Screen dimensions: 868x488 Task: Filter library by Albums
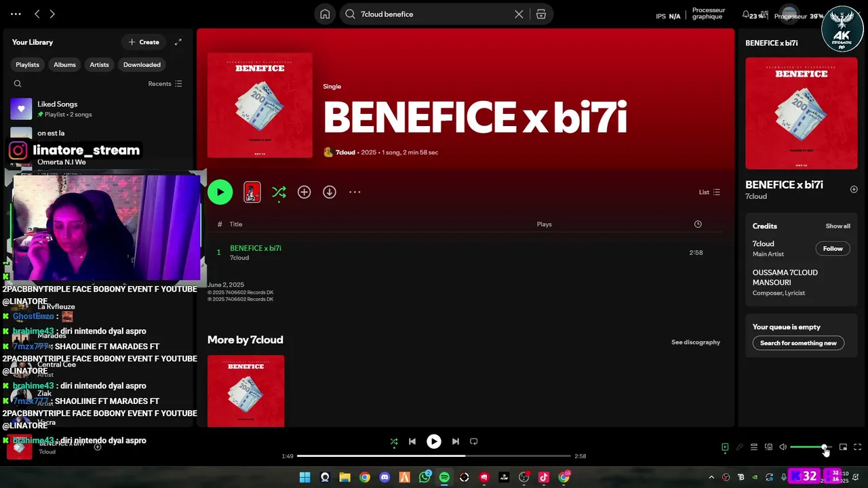pos(64,64)
